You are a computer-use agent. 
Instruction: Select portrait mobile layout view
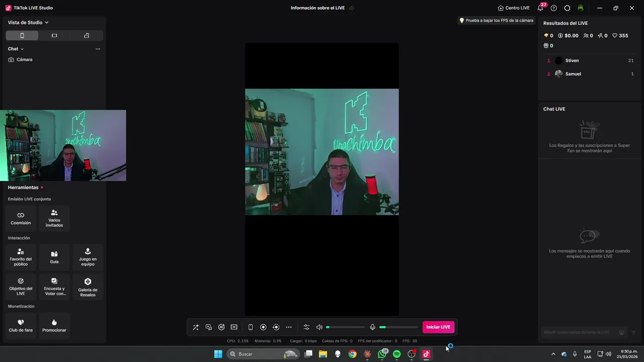tap(22, 36)
